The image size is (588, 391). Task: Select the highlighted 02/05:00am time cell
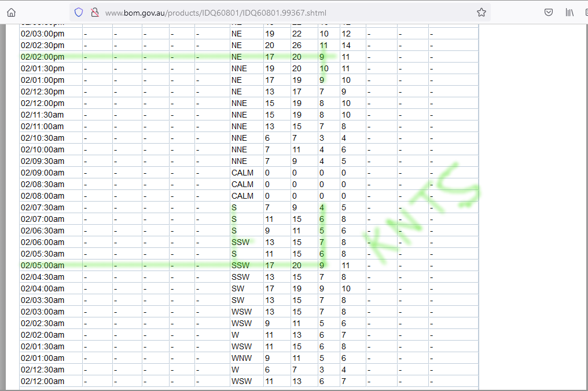coord(43,265)
